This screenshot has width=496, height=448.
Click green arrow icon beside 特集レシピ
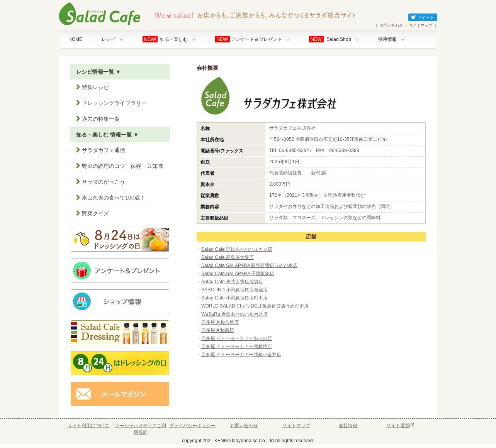click(x=78, y=87)
